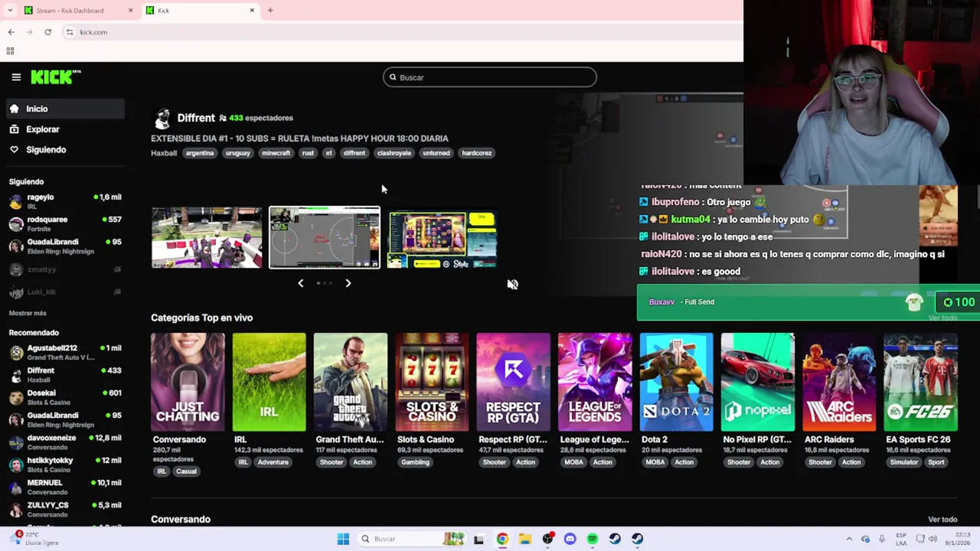Viewport: 980px width, 551px height.
Task: Select the clashroyale tag
Action: pos(394,153)
